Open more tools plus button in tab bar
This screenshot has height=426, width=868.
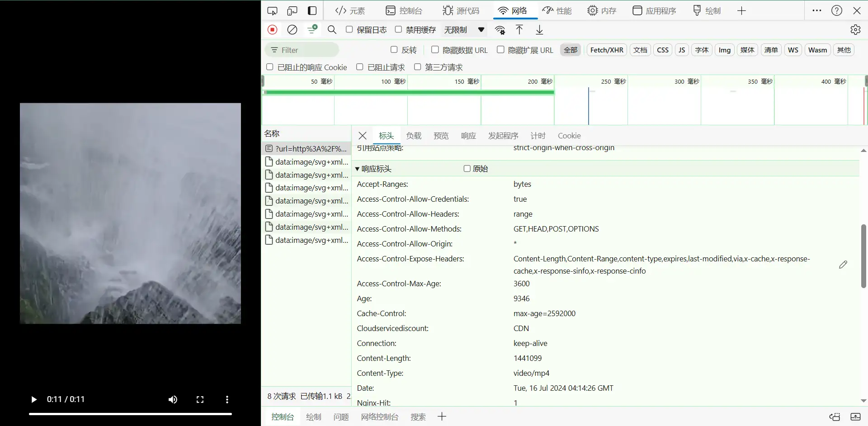click(741, 11)
